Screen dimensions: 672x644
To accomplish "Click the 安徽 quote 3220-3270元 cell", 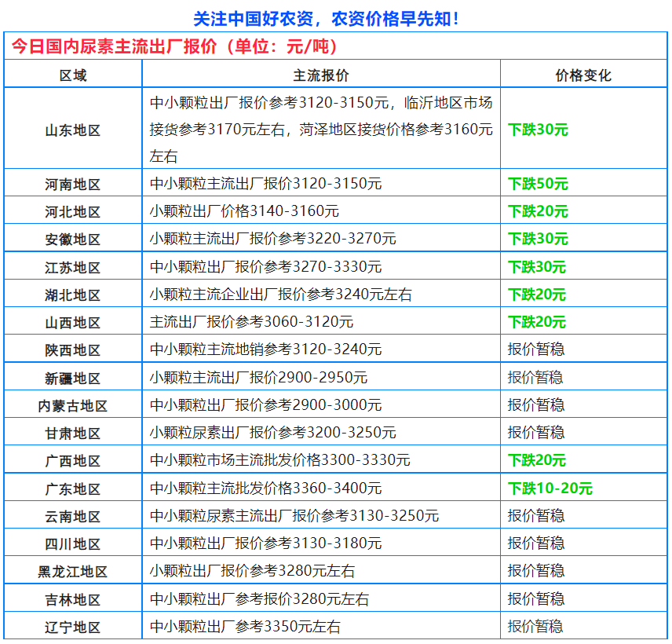I will (x=273, y=239).
